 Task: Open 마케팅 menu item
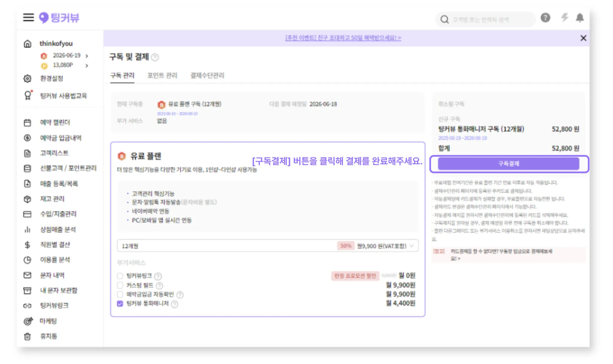pyautogui.click(x=48, y=321)
